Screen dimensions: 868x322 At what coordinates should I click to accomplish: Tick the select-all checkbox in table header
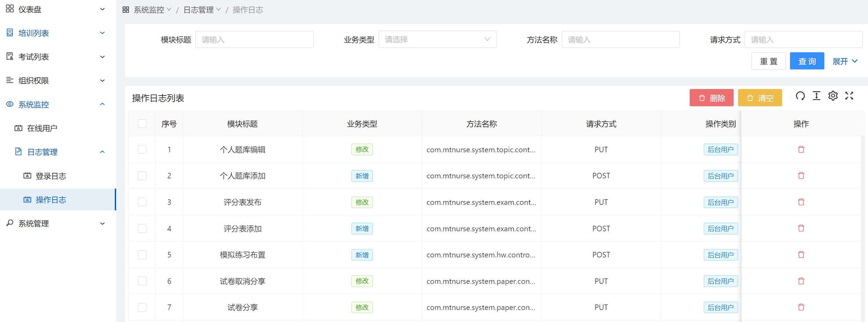point(142,124)
